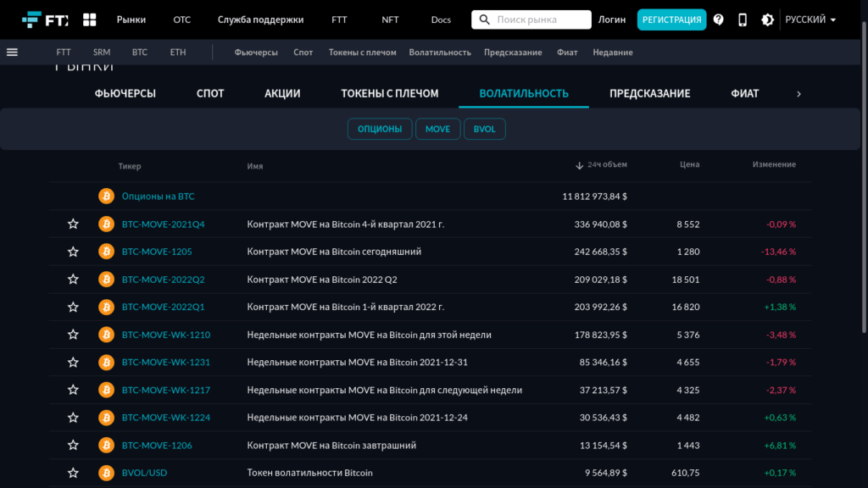Click the help question mark icon
The width and height of the screenshot is (868, 488).
(x=719, y=19)
